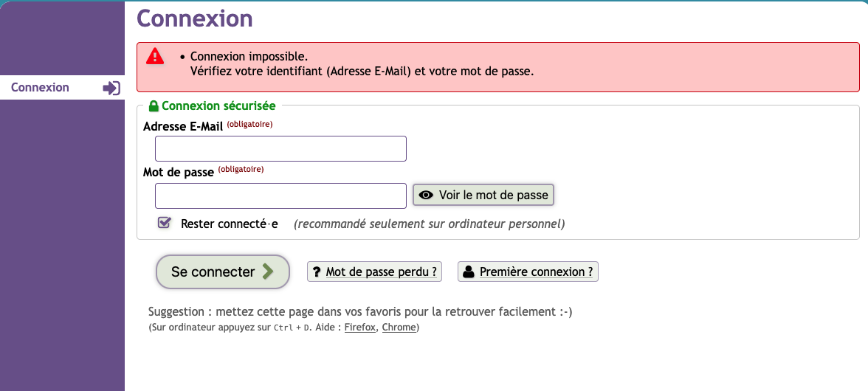Viewport: 868px width, 391px height.
Task: Toggle Voir le mot de passe visibility
Action: click(483, 195)
